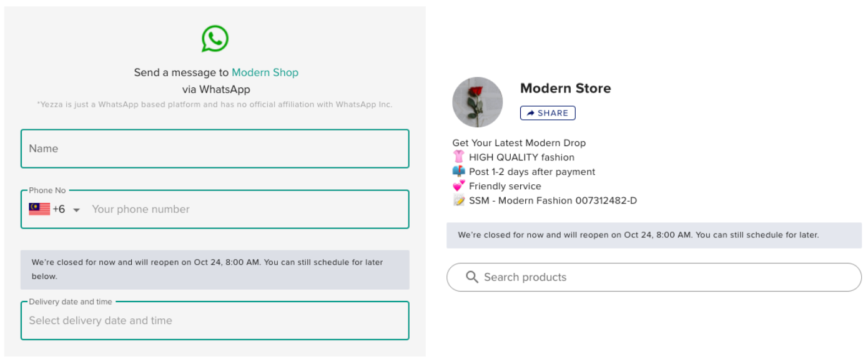Click the closed notice banner under store info
The image size is (868, 364).
click(654, 235)
